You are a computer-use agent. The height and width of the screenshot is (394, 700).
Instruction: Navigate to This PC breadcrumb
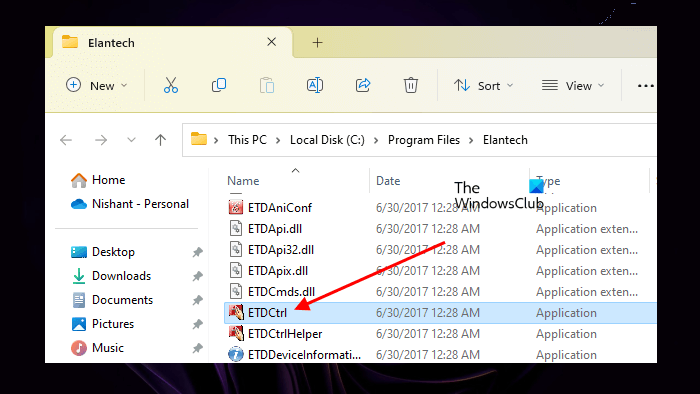point(247,140)
